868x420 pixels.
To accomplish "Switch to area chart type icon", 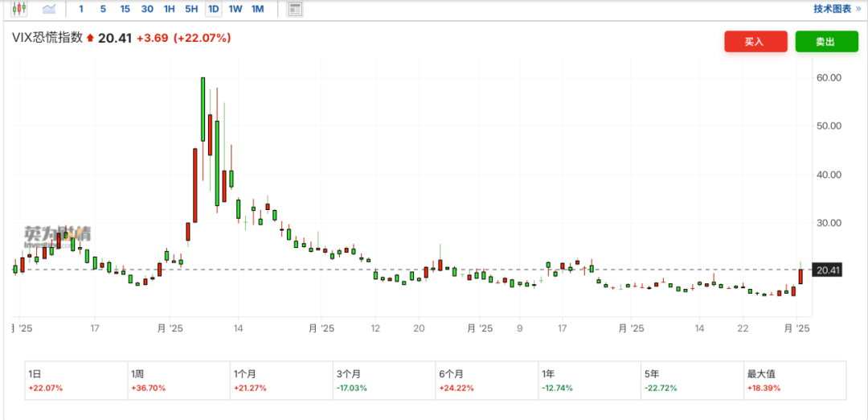I will pyautogui.click(x=49, y=9).
